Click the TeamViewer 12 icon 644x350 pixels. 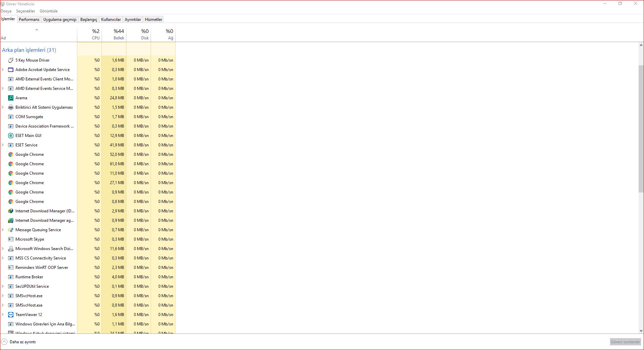point(11,315)
